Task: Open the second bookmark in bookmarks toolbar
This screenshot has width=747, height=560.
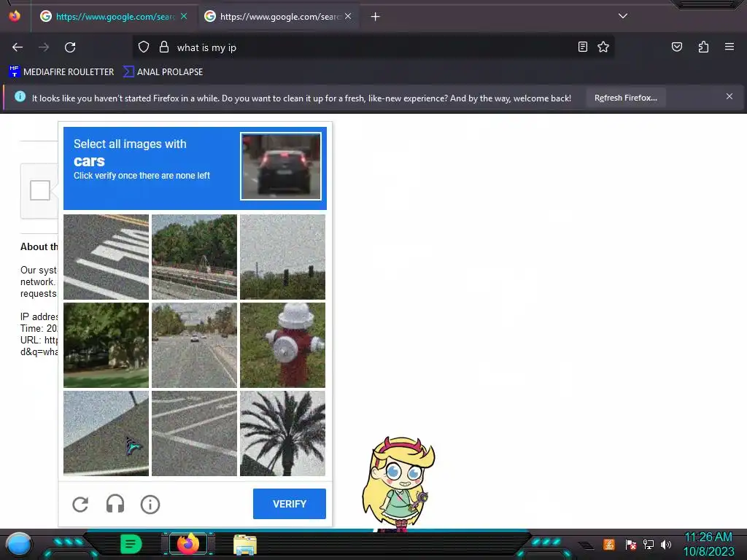Action: (x=163, y=72)
